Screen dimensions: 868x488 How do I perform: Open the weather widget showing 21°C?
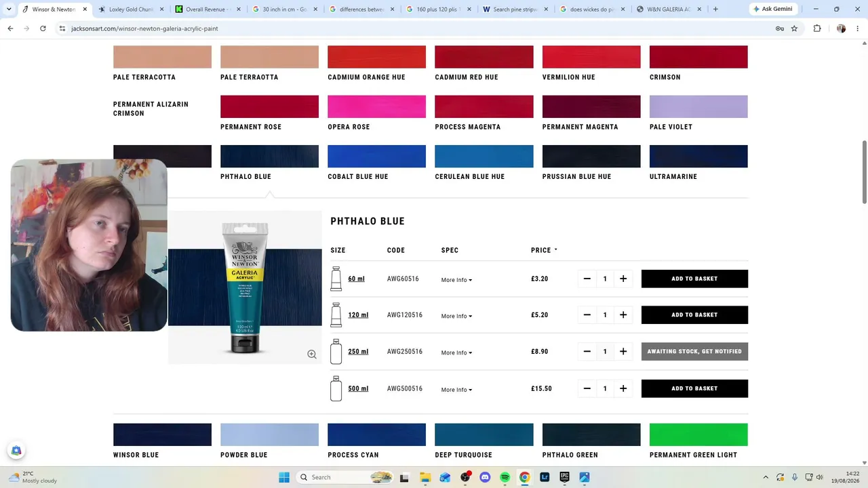click(x=33, y=477)
